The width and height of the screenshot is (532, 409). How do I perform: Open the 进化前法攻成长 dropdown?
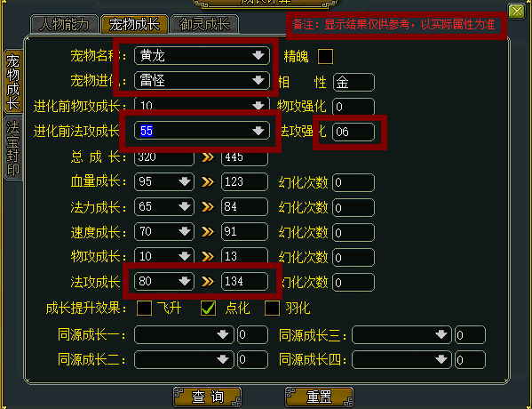click(x=202, y=131)
